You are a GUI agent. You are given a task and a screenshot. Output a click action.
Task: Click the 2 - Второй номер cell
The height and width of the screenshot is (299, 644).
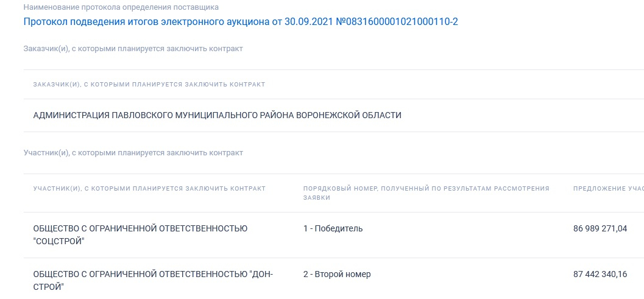tap(337, 274)
